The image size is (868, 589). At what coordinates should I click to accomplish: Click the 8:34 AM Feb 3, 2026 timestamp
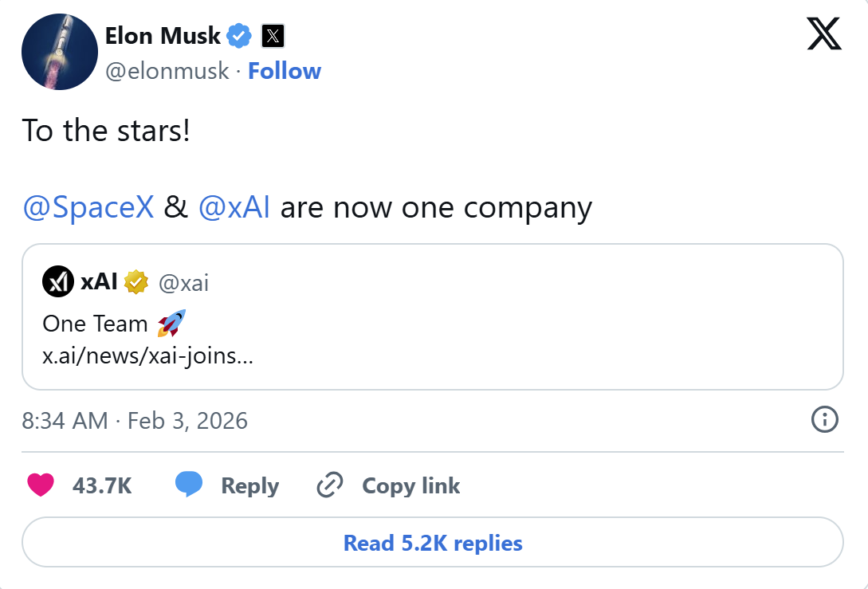(x=135, y=420)
